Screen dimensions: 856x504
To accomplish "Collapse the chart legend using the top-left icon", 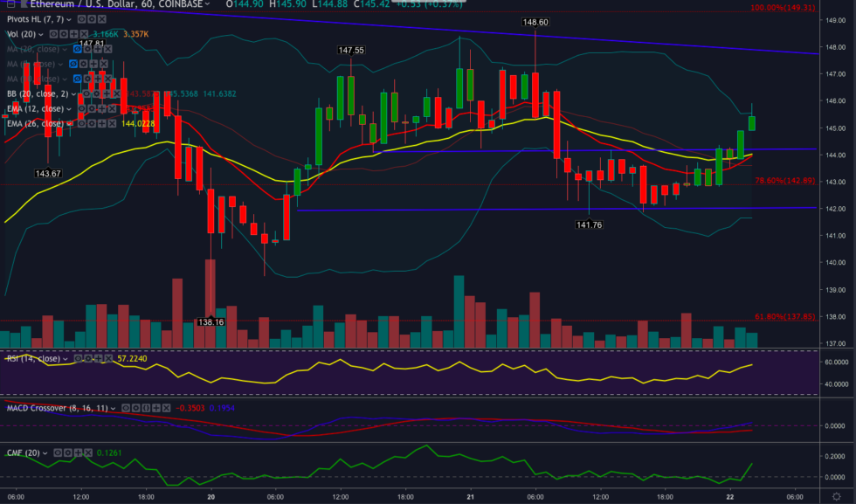I will (9, 4).
